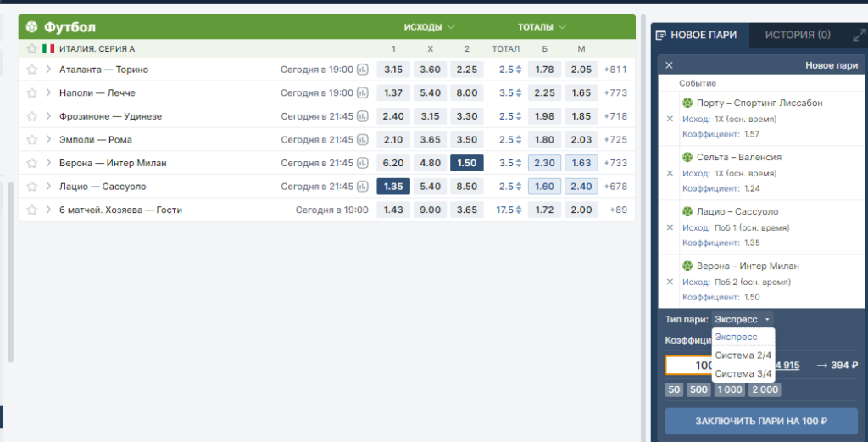Viewport: 868px width, 442px height.
Task: Open the ИСХОДЫ column dropdown
Action: click(430, 27)
